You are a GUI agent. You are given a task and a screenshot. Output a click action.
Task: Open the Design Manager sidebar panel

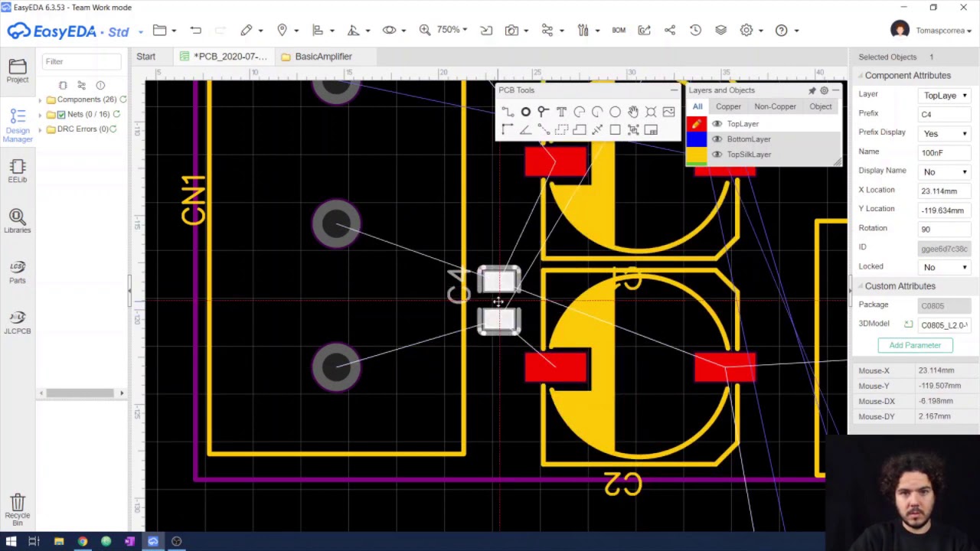(18, 126)
